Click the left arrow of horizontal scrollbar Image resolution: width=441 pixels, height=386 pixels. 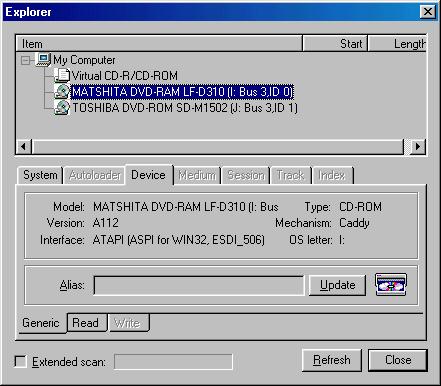(24, 146)
